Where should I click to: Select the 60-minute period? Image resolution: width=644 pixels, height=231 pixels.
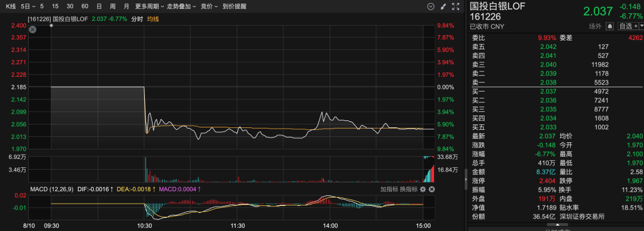(85, 7)
